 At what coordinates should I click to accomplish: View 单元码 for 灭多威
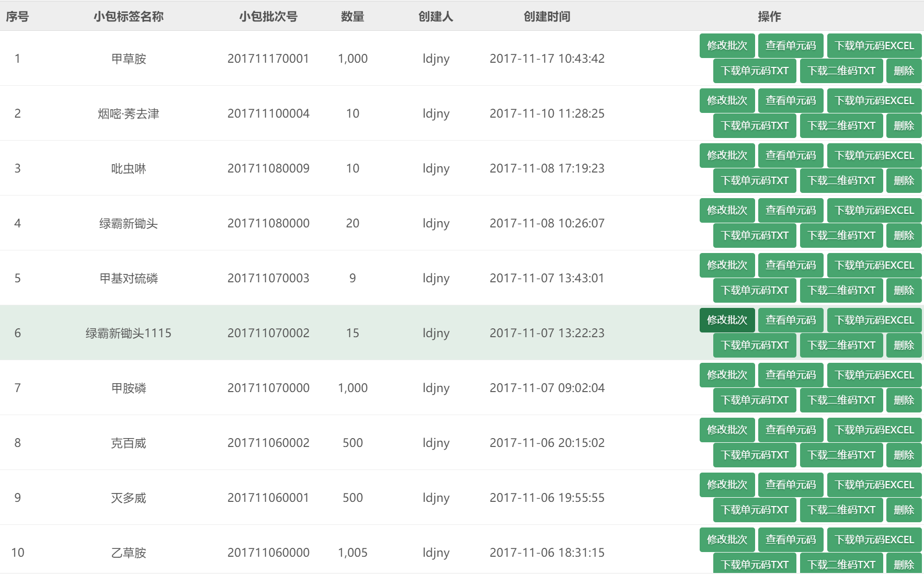click(791, 485)
